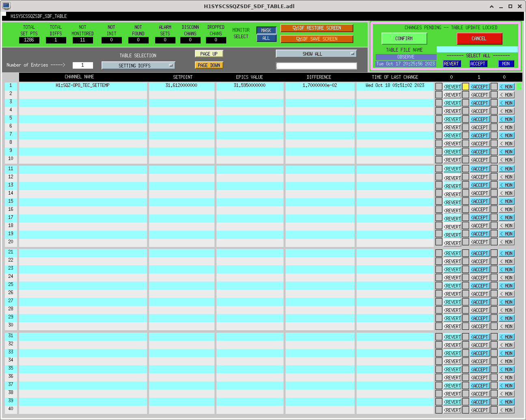Toggle the monitor indicator box for row 1
Image resolution: width=526 pixels, height=420 pixels.
point(494,87)
